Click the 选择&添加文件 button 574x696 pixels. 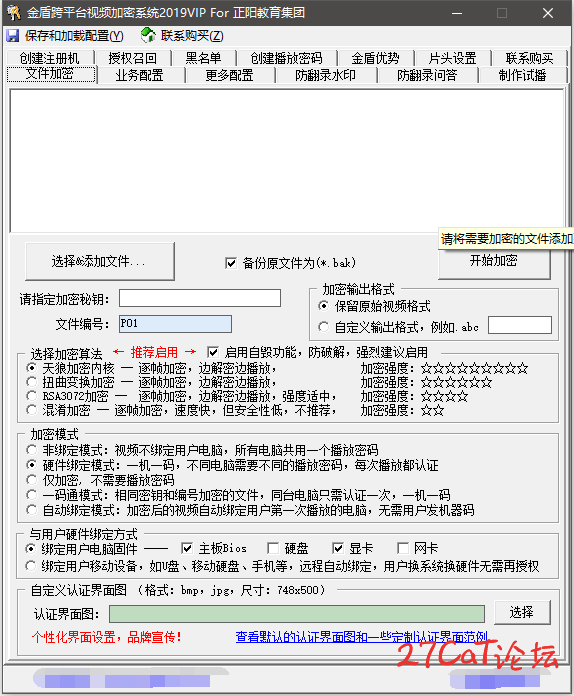point(99,261)
